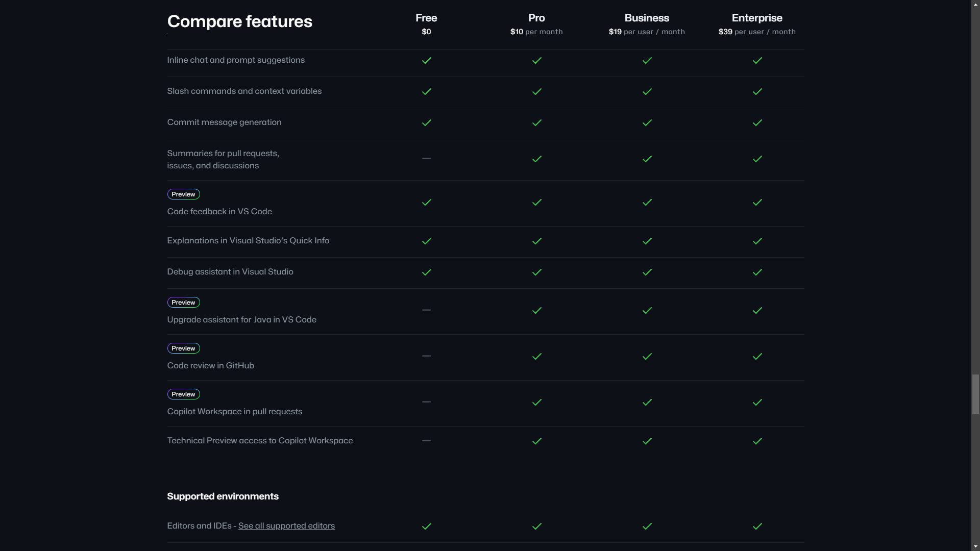
Task: Click Preview badge above Copilot Workspace in pull requests
Action: coord(183,394)
